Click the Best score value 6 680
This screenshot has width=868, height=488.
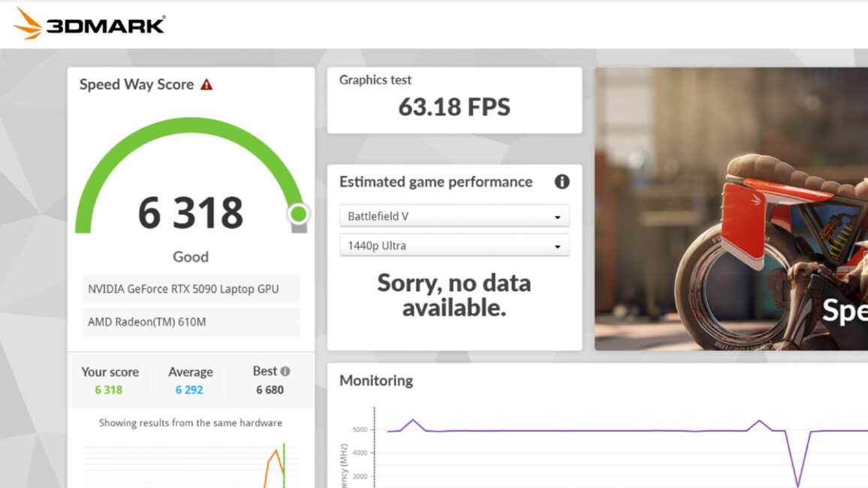[270, 390]
